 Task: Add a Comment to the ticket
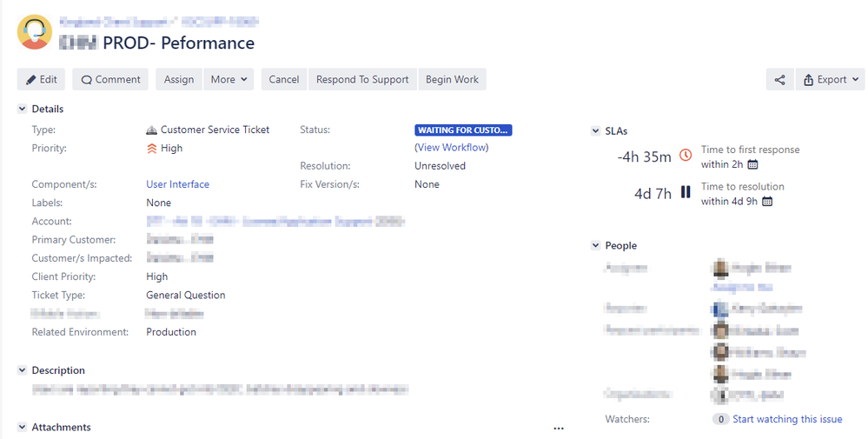tap(110, 80)
